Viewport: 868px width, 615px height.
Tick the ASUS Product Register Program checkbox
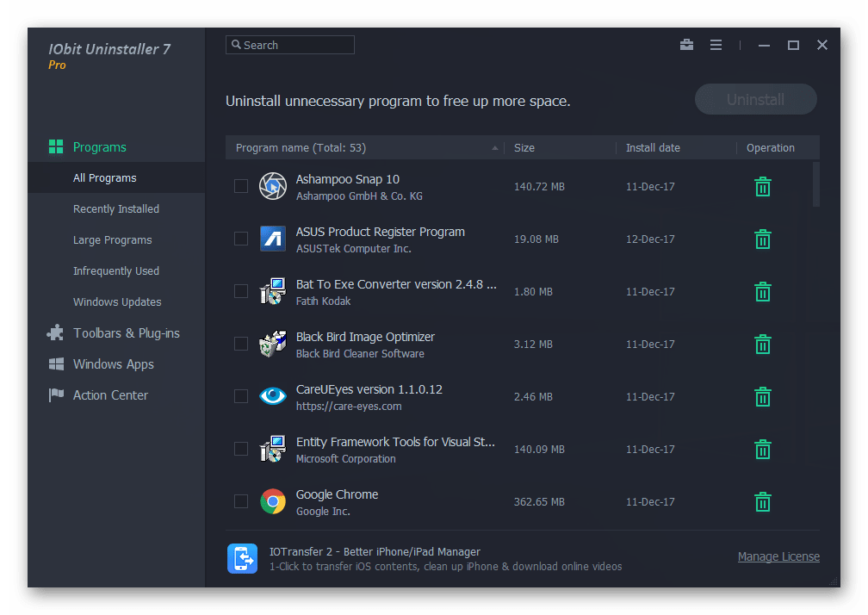click(x=241, y=239)
